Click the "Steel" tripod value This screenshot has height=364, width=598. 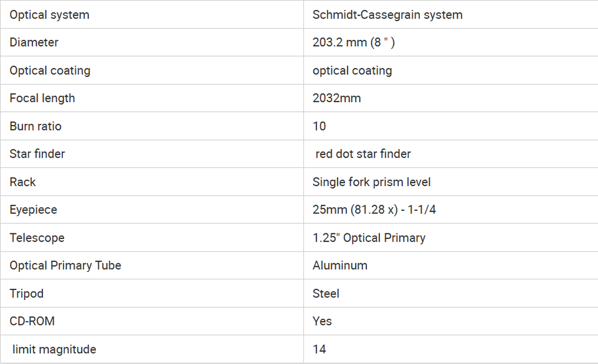pyautogui.click(x=326, y=294)
